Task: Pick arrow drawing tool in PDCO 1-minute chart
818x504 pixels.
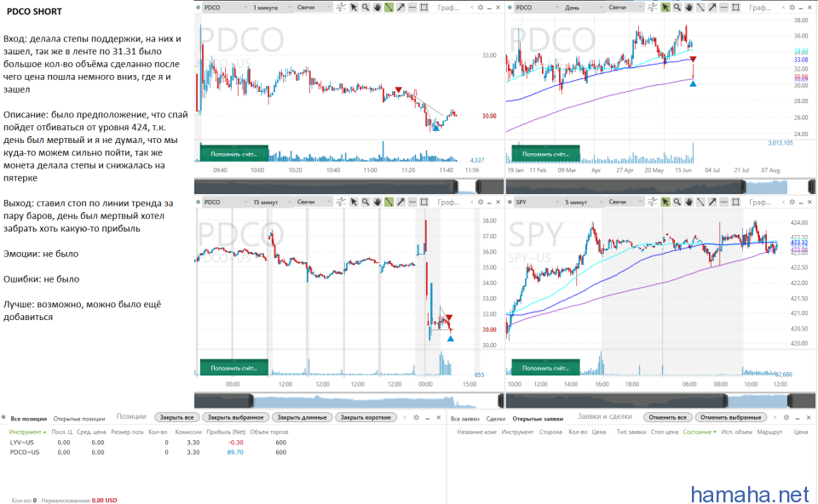Action: [400, 8]
